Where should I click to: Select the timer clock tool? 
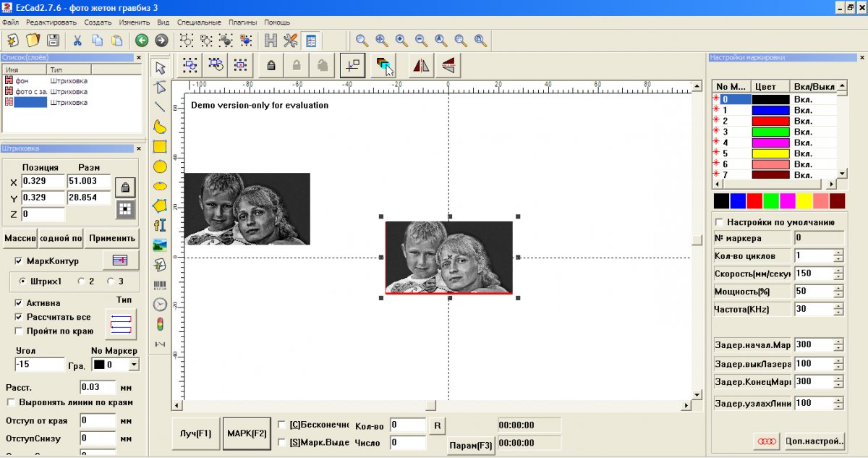(x=160, y=304)
